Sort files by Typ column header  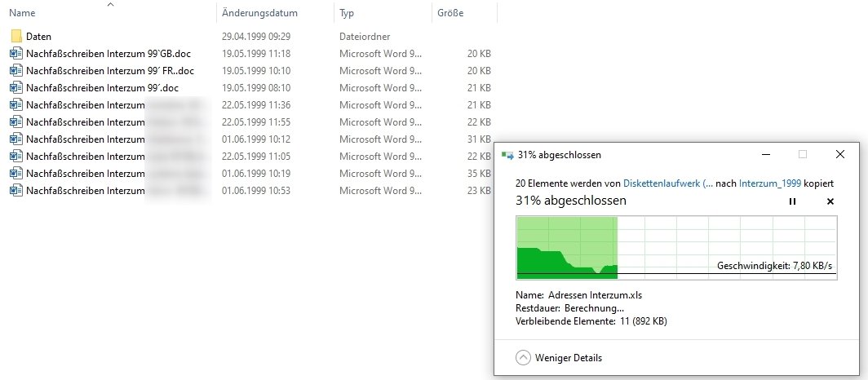pos(347,13)
